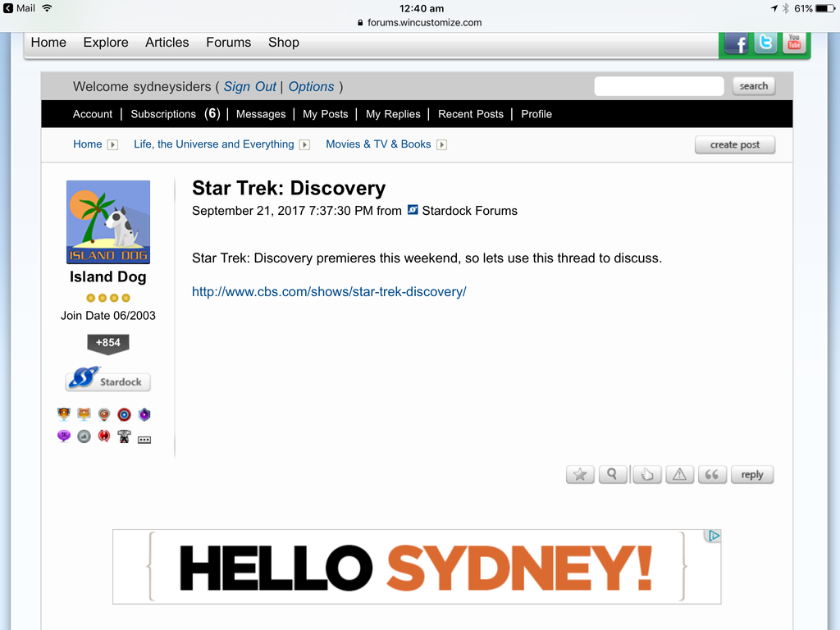This screenshot has width=840, height=630.
Task: Open Profile in the user bar
Action: [536, 114]
